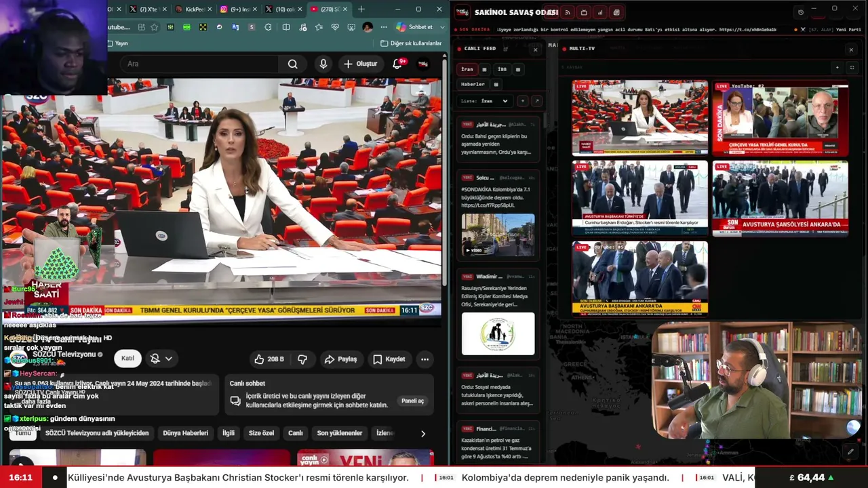The height and width of the screenshot is (488, 868).
Task: Dislike the SÖZCÜ video
Action: 302,359
